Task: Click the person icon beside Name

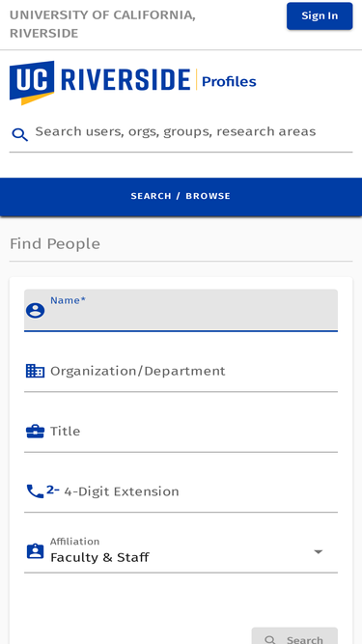Action: click(36, 311)
